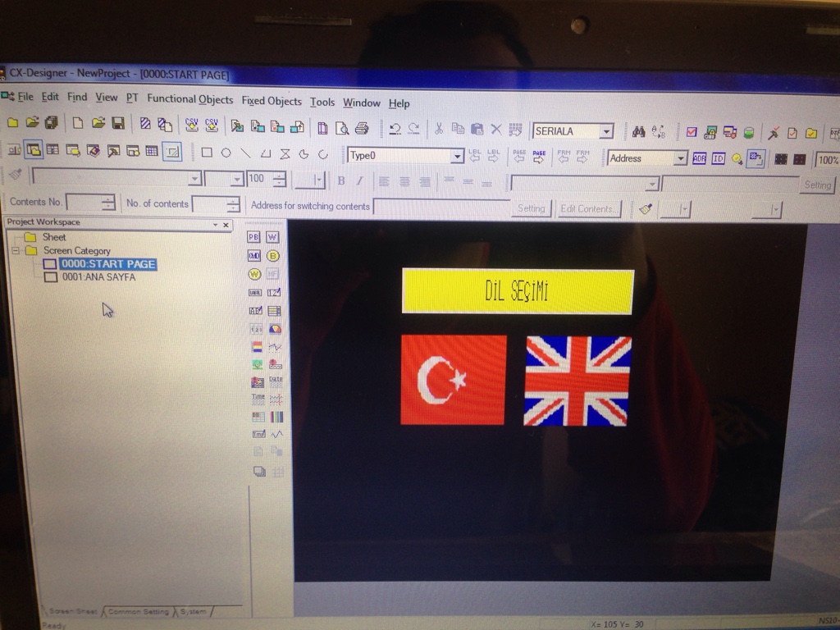The height and width of the screenshot is (630, 840).
Task: Click the Print icon in toolbar
Action: click(362, 128)
